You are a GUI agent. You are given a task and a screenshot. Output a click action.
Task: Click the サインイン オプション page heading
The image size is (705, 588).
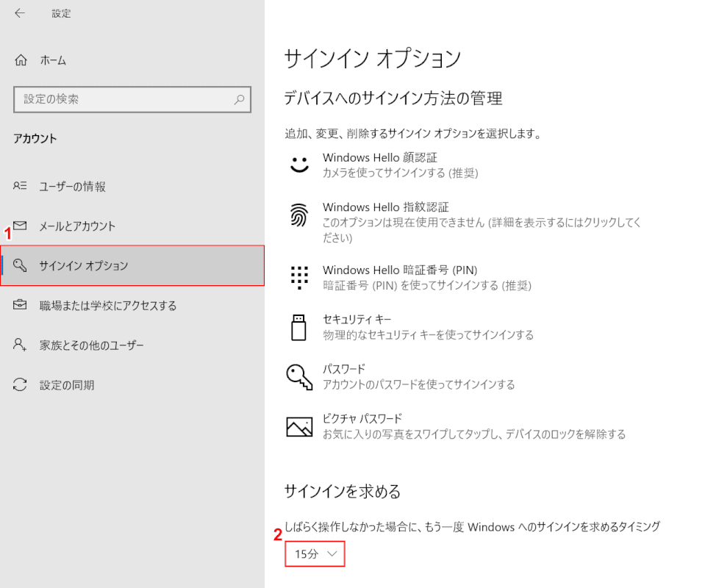point(373,59)
